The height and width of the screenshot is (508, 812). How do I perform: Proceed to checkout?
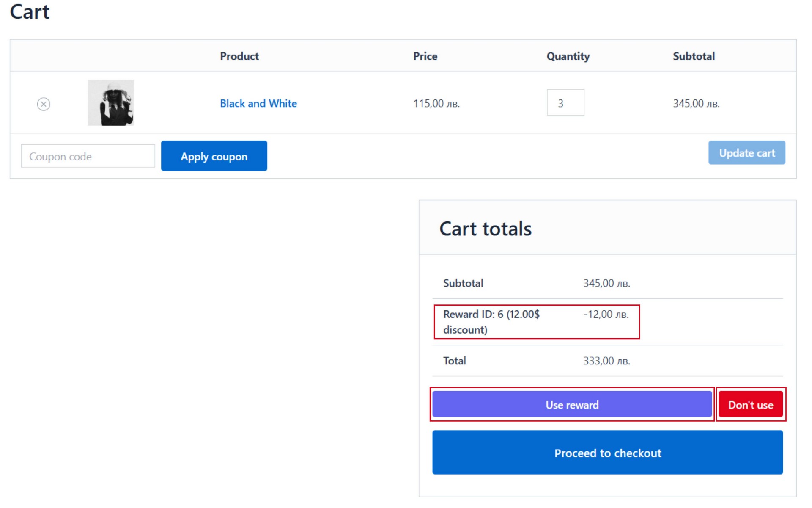607,453
